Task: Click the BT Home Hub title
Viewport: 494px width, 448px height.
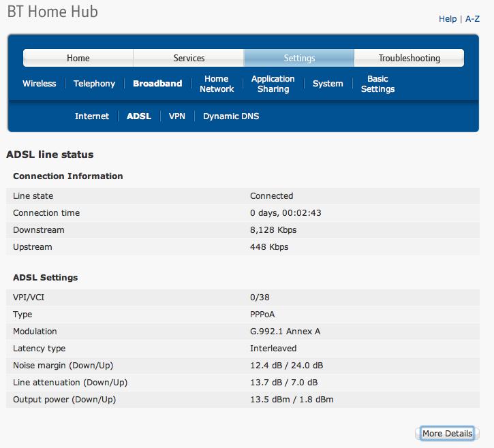Action: [x=52, y=12]
